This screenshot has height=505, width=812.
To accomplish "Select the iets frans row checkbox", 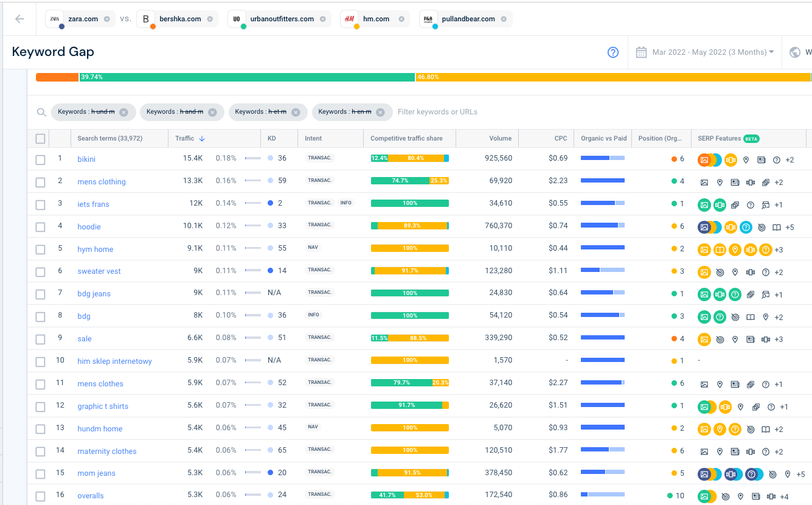I will pyautogui.click(x=40, y=205).
